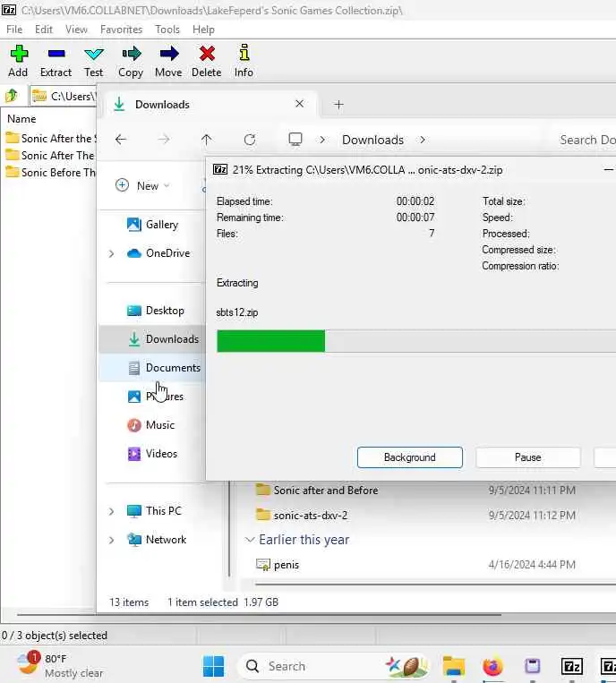Expand the Network tree node

click(x=112, y=540)
